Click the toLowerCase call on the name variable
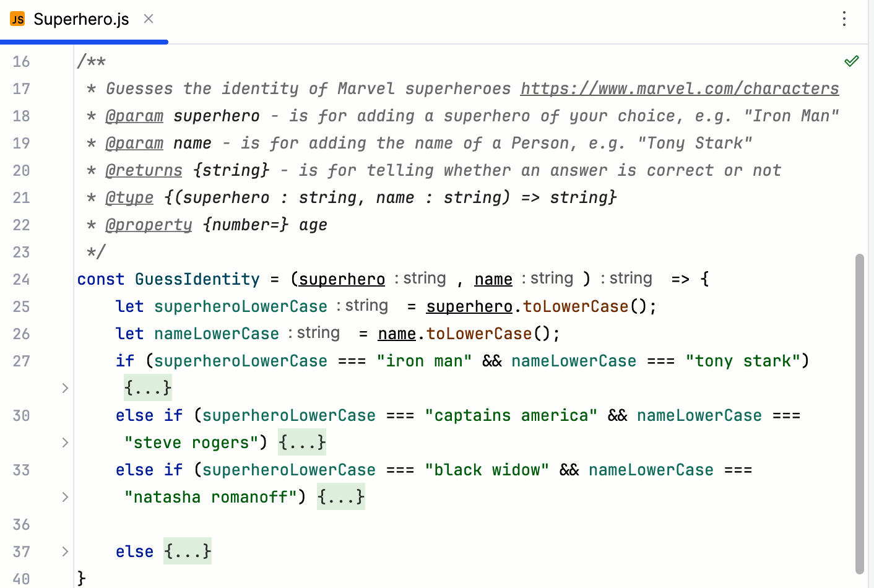Image resolution: width=874 pixels, height=588 pixels. 478,334
